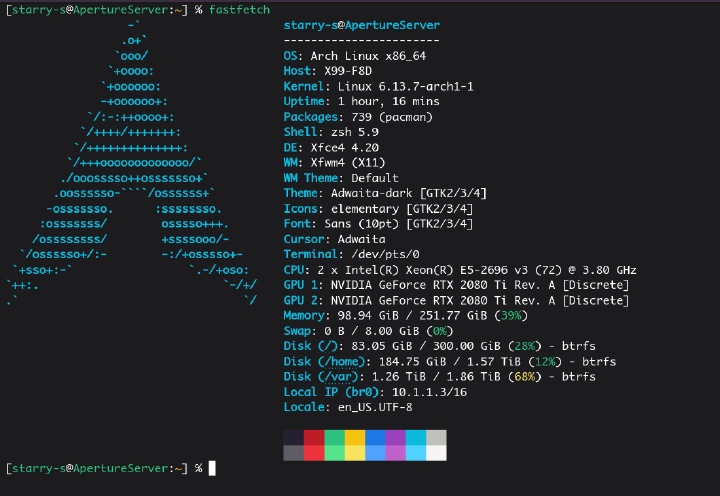Click the 'Uptime: 1 hour, 16 mins' line

pos(361,101)
